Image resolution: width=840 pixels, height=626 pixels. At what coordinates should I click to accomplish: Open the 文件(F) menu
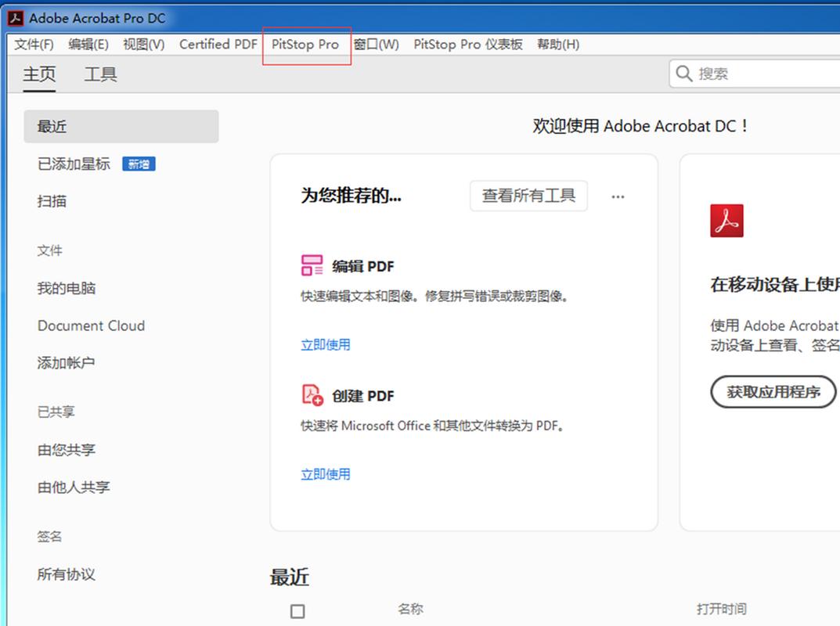click(34, 45)
